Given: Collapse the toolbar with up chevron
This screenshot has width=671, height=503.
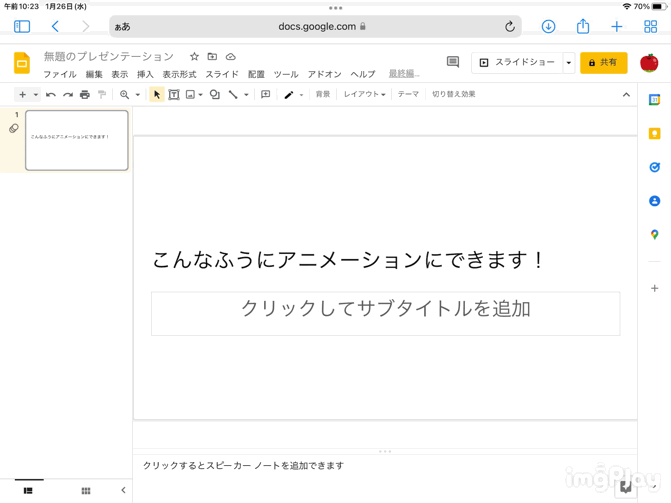Looking at the screenshot, I should pyautogui.click(x=626, y=95).
